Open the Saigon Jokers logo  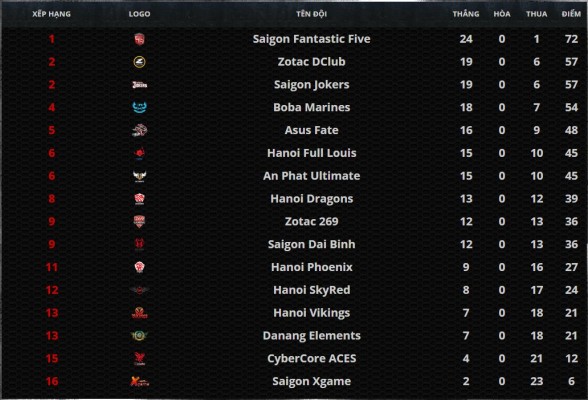coord(140,85)
